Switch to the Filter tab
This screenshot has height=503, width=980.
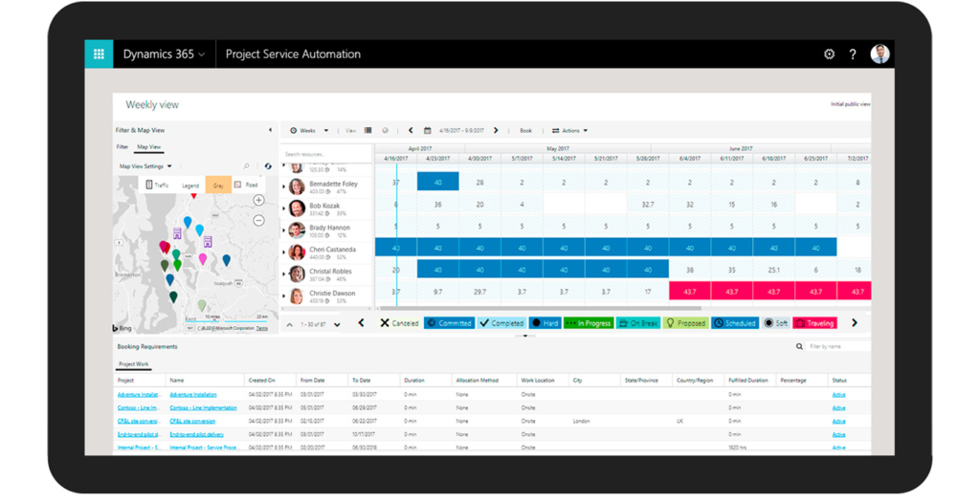122,147
